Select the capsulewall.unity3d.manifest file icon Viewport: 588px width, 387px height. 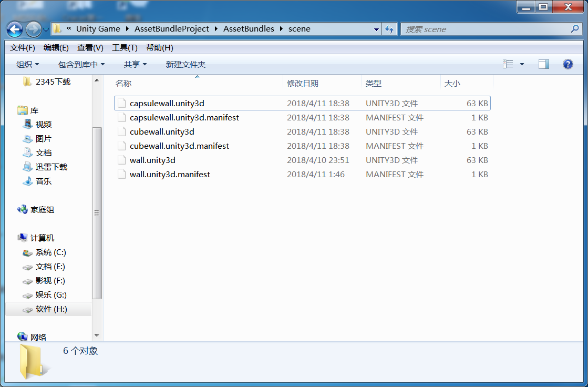(x=121, y=117)
